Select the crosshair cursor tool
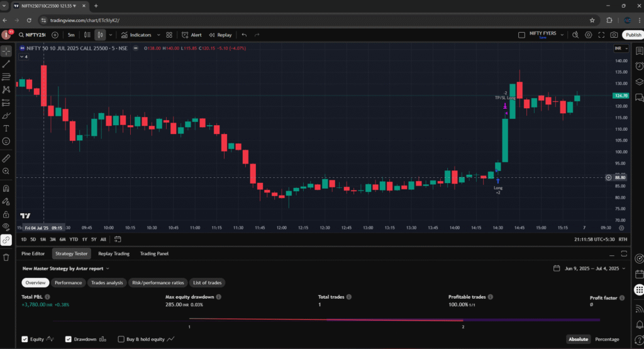The image size is (644, 349). 6,52
